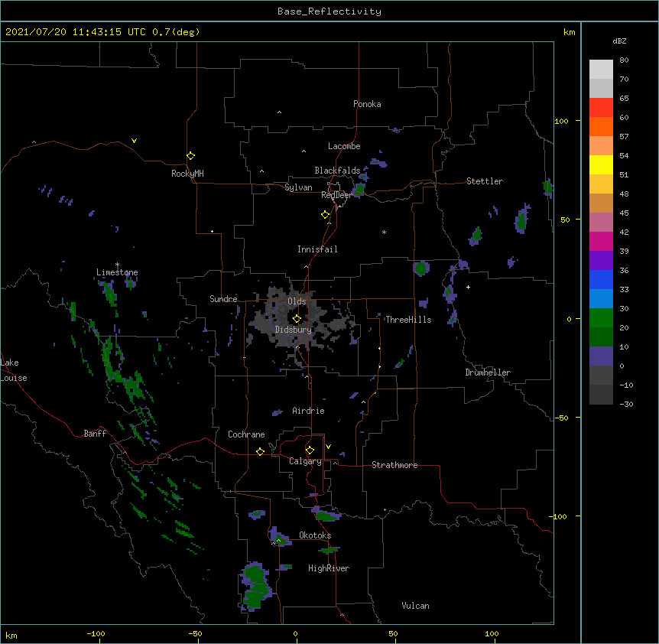Click the yellow V marker east of Calgary
This screenshot has width=659, height=644.
point(328,447)
